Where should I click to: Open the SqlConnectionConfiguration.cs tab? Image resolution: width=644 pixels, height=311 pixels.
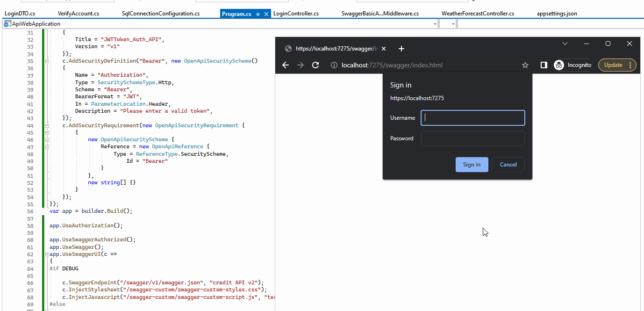pos(161,14)
